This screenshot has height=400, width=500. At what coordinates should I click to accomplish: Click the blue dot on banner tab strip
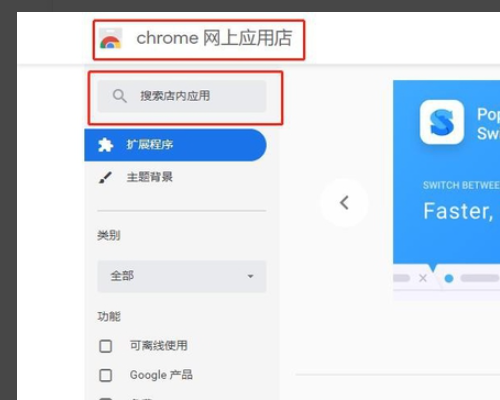click(449, 278)
